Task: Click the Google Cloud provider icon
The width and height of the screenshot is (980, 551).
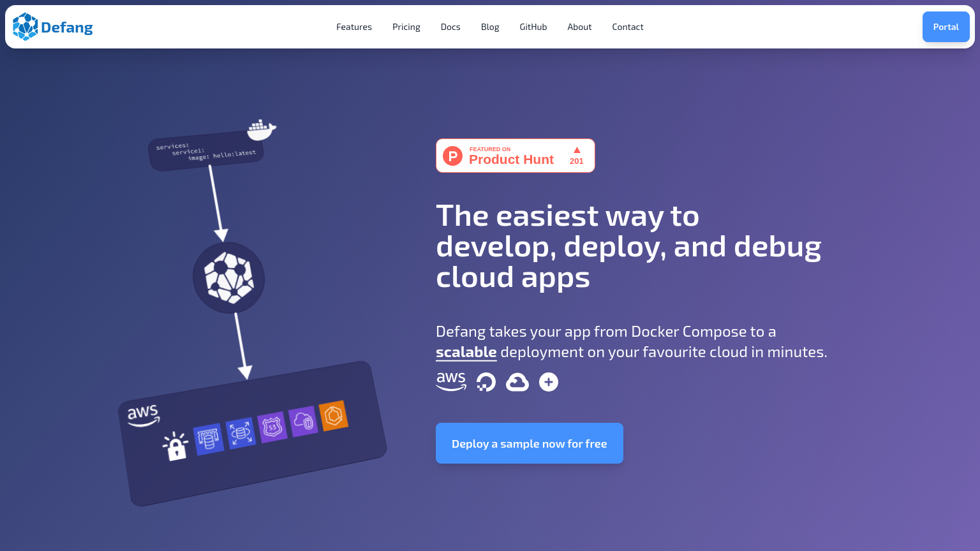Action: point(517,382)
